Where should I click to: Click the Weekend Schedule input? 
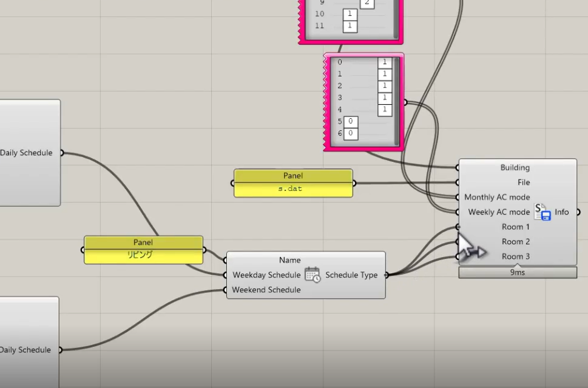pos(266,290)
